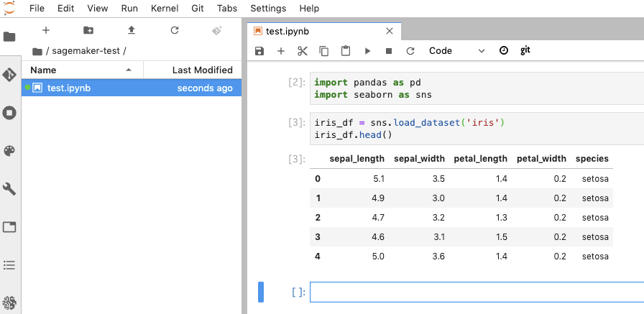Click the empty code cell input
Image resolution: width=644 pixels, height=314 pixels.
click(474, 292)
